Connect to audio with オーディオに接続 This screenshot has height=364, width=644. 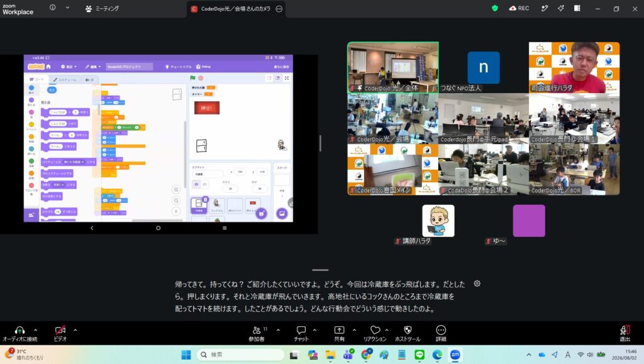coord(19,334)
